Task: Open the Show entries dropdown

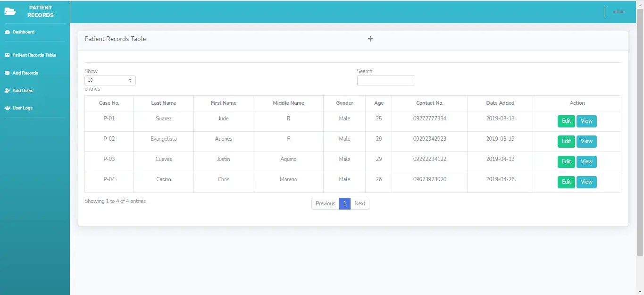Action: point(109,80)
